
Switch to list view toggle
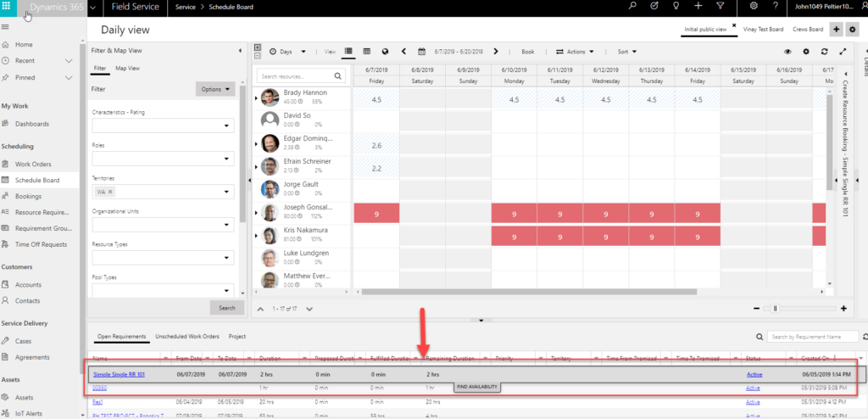pos(349,52)
